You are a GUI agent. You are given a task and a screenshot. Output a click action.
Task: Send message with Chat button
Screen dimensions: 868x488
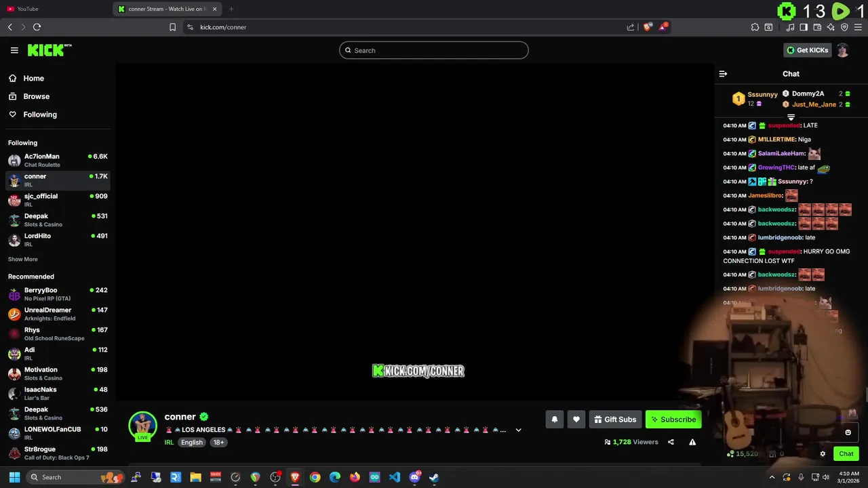coord(846,454)
